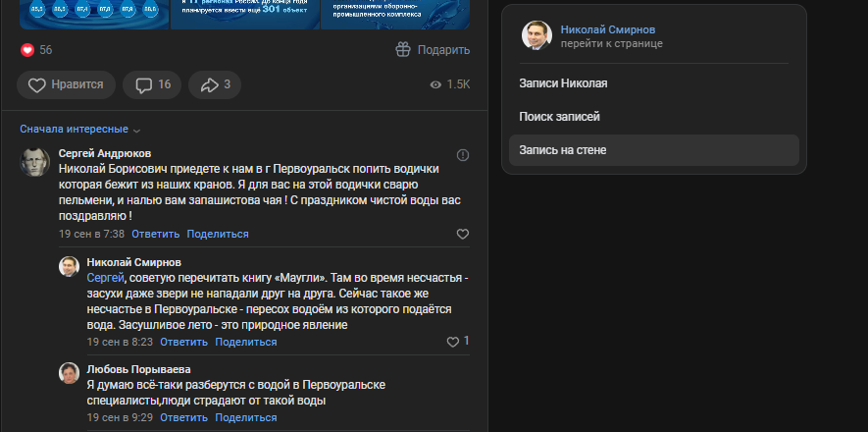Image resolution: width=868 pixels, height=432 pixels.
Task: Click Николай Смирнов's avatar in the reply
Action: [x=69, y=266]
